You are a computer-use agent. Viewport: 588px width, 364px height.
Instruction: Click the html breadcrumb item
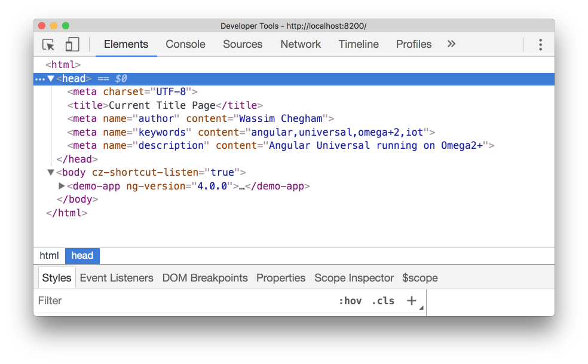coord(49,255)
